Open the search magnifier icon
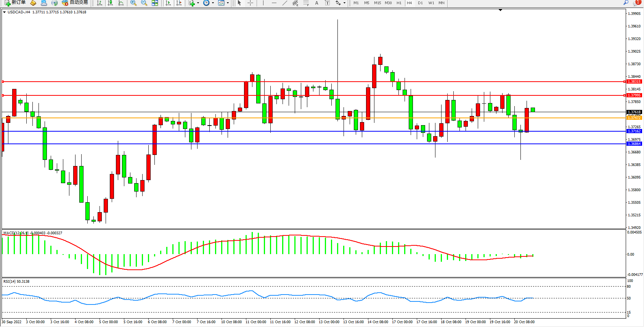644x327 pixels. (x=626, y=3)
